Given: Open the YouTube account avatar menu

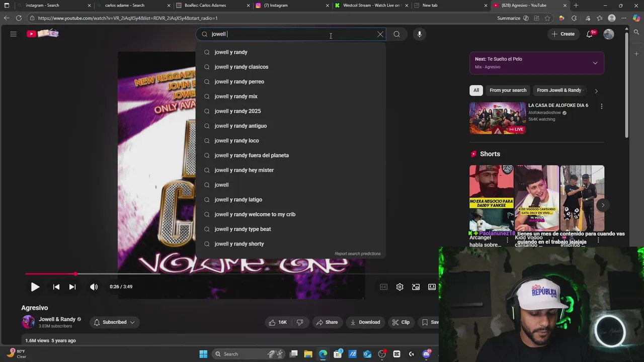Looking at the screenshot, I should 609,34.
